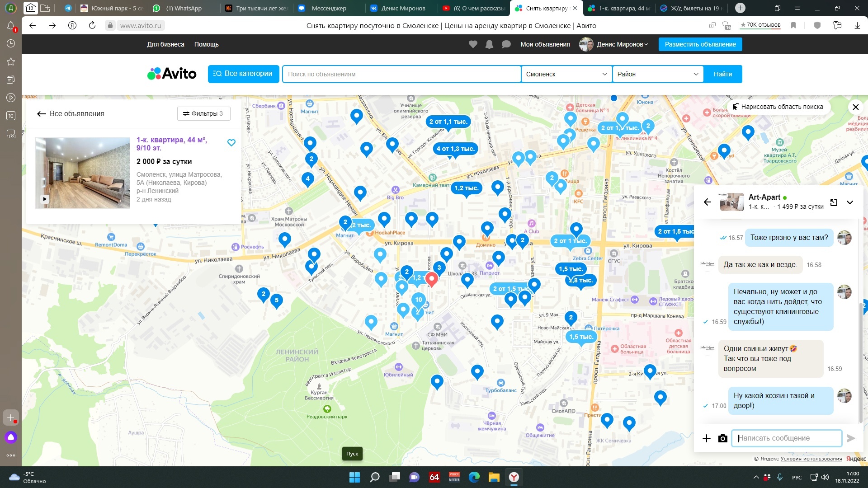Open Art-Apart listing header in chat
868x488 pixels.
[772, 202]
